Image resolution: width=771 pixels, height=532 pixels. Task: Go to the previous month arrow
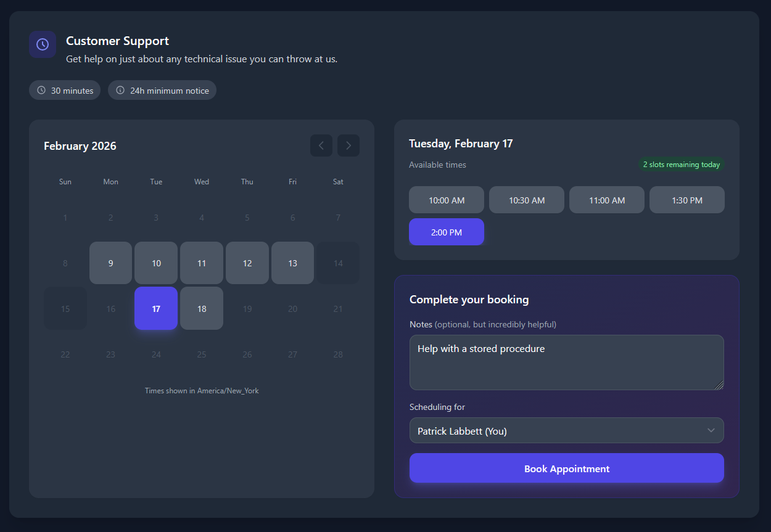321,145
